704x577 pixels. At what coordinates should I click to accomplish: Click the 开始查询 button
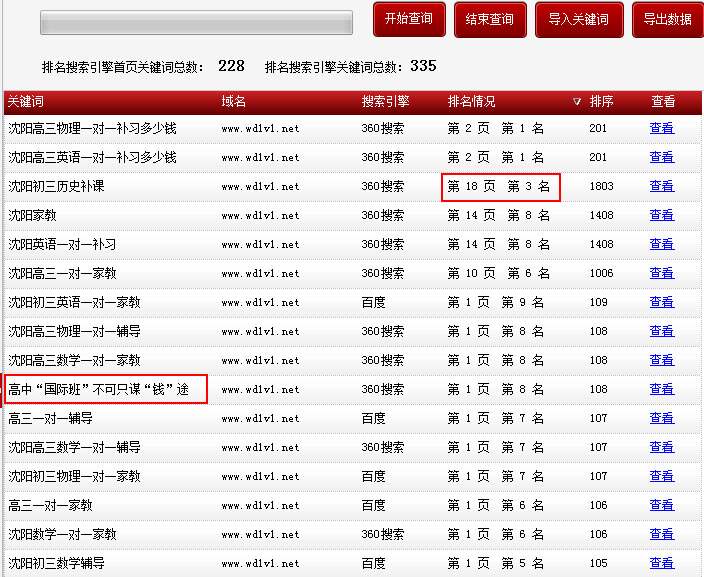tap(408, 19)
